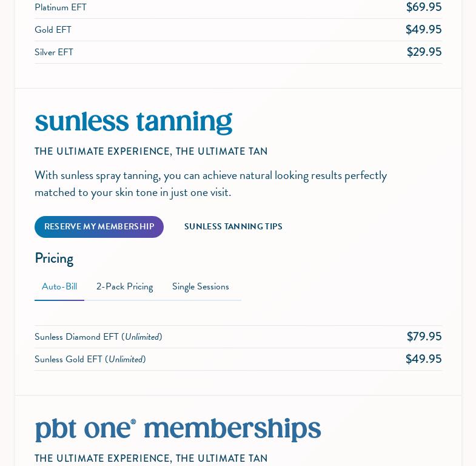Click the Silver EFT row label

coord(54,52)
